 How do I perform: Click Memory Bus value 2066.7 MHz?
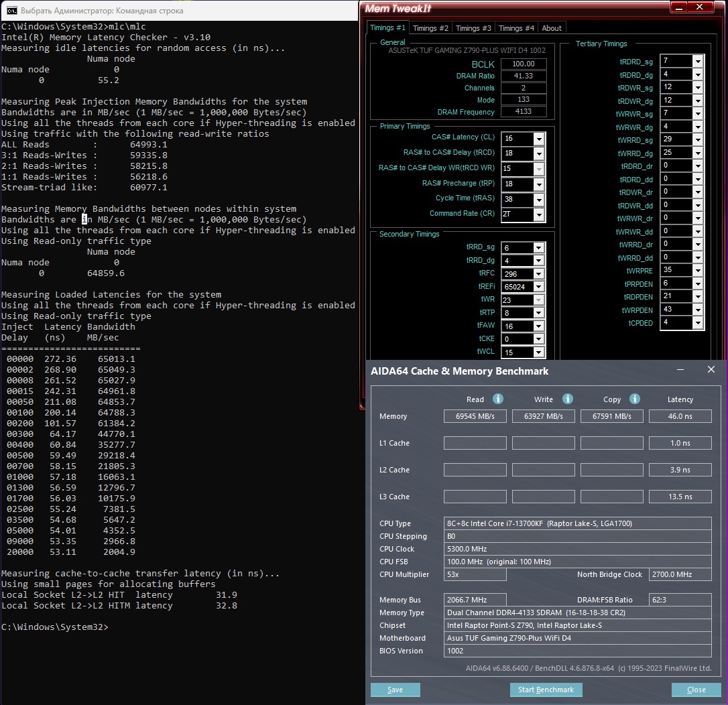tap(475, 600)
